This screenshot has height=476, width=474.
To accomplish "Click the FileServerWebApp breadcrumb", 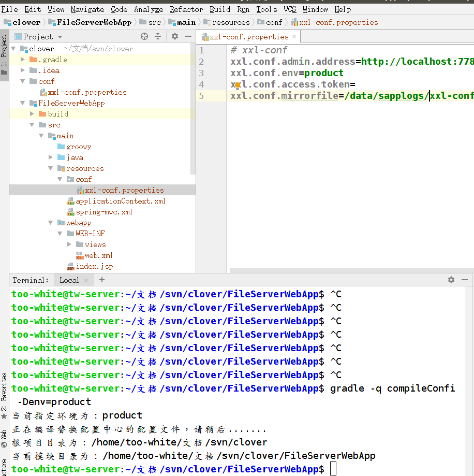I will pos(90,22).
